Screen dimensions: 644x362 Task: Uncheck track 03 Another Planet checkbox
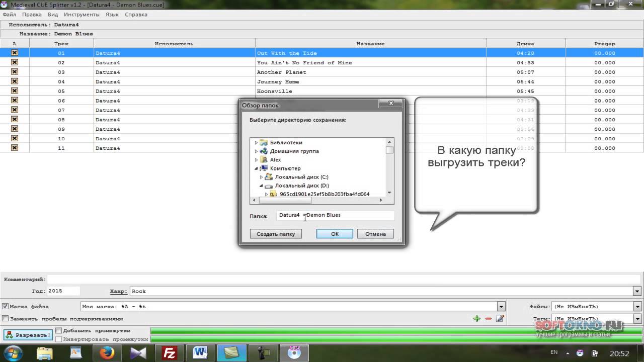coord(15,72)
